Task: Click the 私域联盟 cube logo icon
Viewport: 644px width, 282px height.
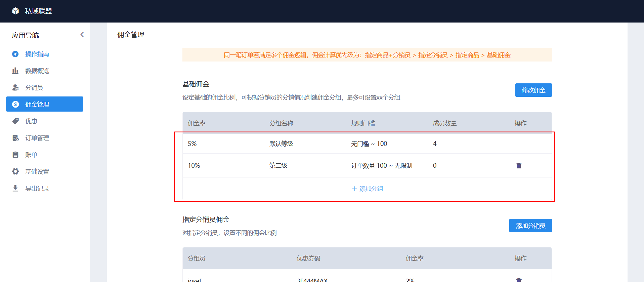Action: pyautogui.click(x=15, y=11)
